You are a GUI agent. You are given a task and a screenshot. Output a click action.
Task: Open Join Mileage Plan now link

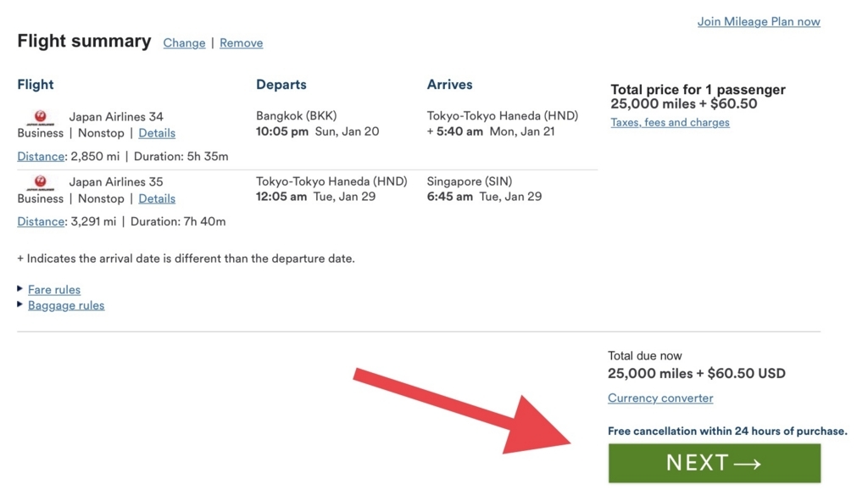click(759, 22)
